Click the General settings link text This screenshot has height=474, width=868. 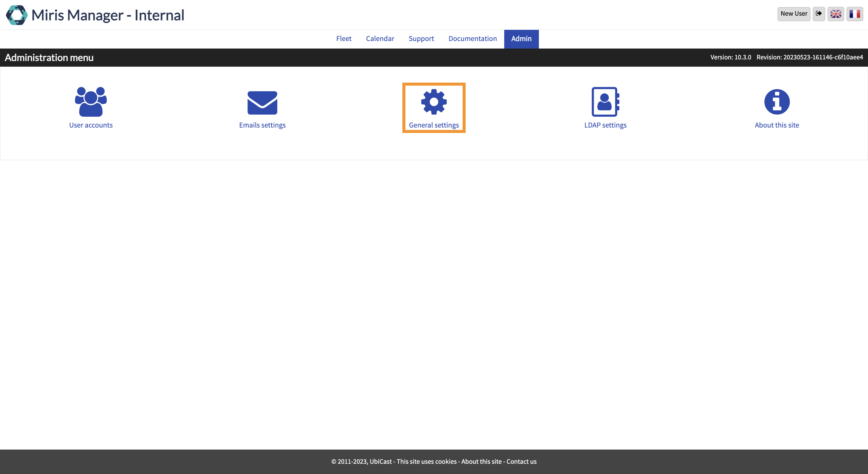click(x=434, y=125)
